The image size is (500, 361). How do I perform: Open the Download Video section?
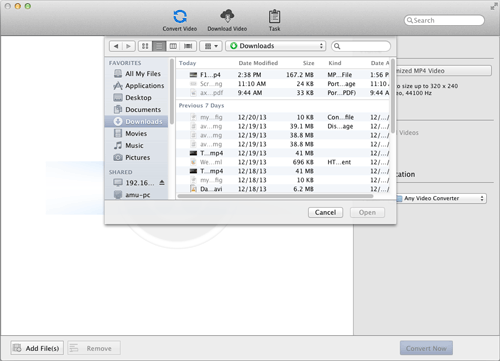coord(227,20)
